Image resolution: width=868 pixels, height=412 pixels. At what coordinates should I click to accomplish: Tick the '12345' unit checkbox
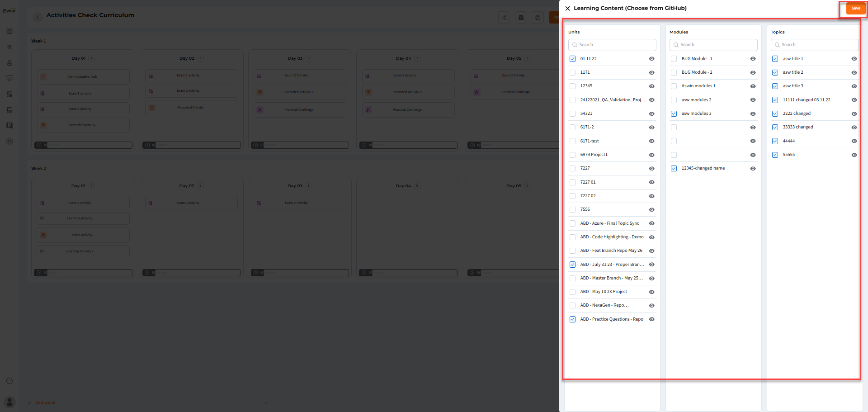(573, 86)
